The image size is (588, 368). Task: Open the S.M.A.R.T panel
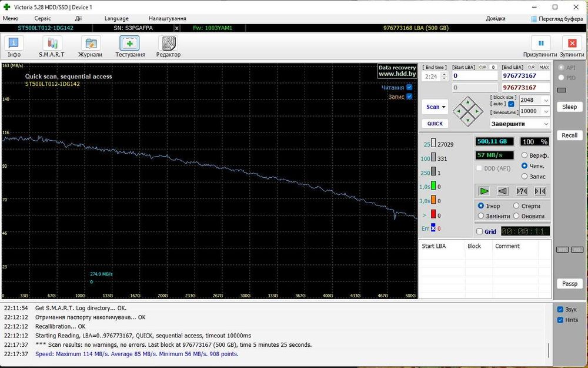pos(52,44)
